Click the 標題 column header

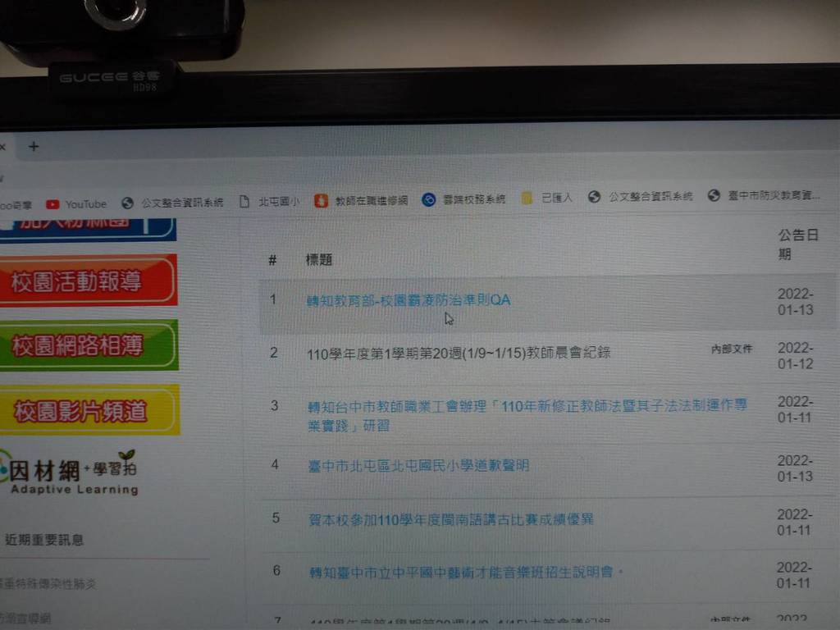319,260
